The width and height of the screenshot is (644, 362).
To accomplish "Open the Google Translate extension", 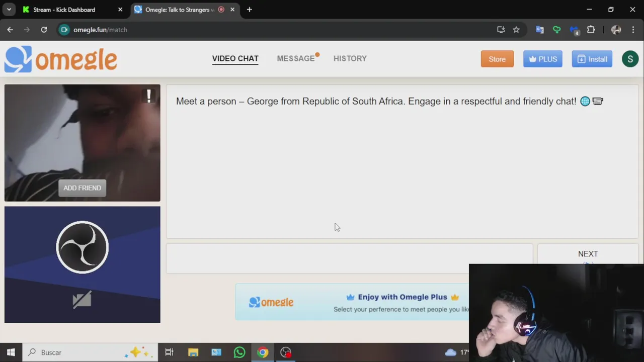I will click(x=540, y=30).
